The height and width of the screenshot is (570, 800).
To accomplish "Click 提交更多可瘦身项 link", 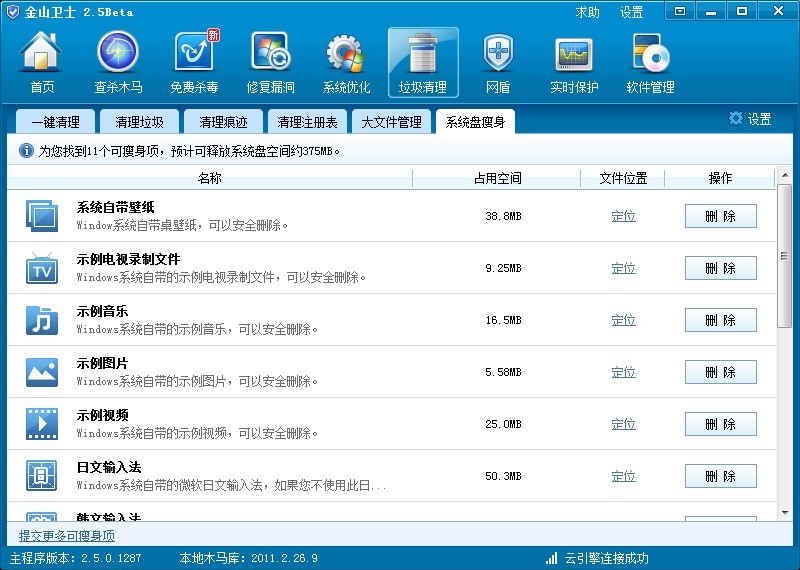I will point(67,535).
